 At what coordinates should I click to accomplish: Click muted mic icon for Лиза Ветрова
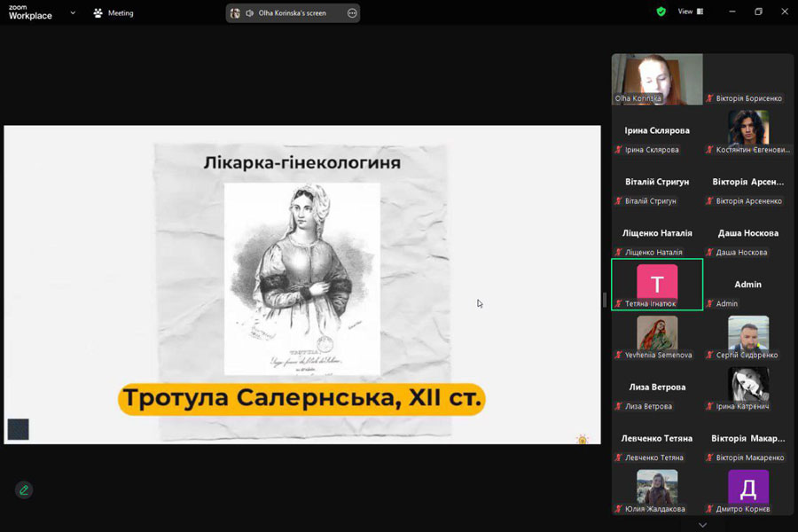tap(618, 406)
